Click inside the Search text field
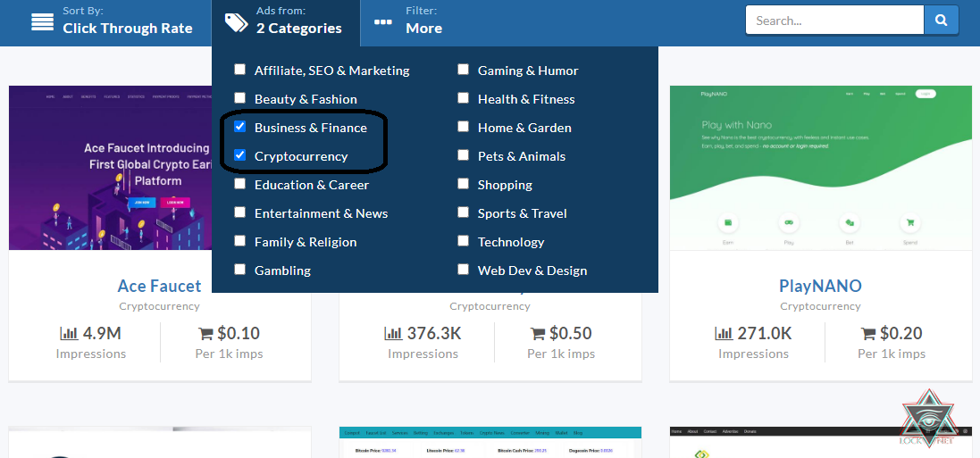 833,20
